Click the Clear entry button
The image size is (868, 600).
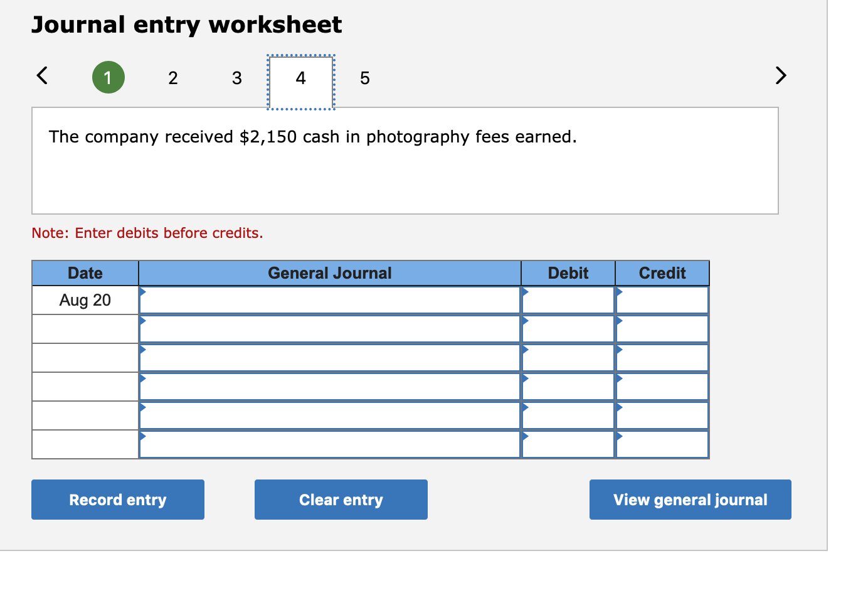coord(341,500)
